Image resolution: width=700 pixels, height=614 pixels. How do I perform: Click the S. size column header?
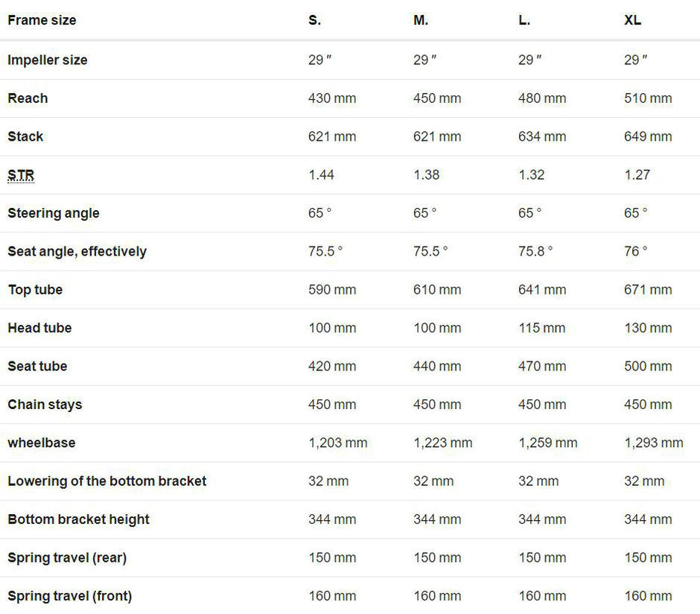(x=315, y=20)
